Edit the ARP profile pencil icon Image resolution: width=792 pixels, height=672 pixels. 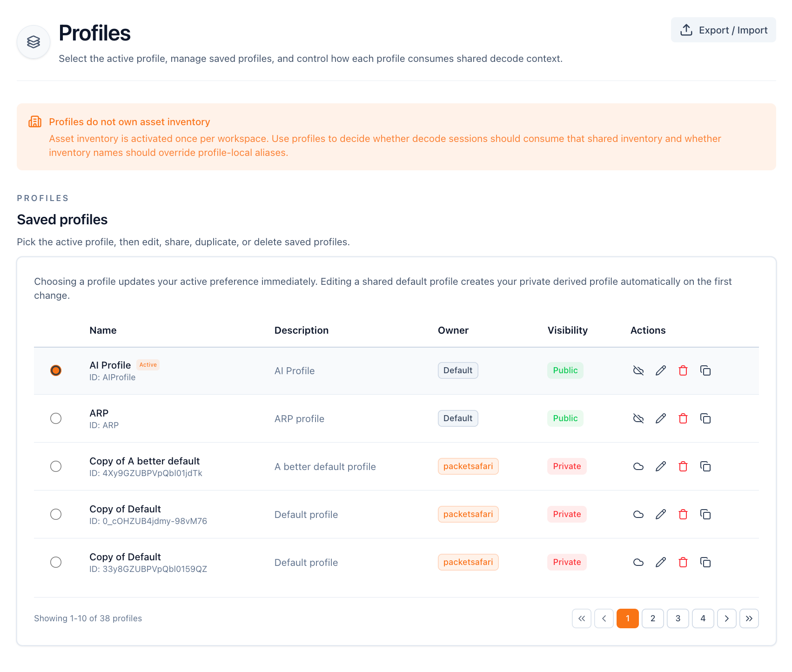(x=661, y=418)
